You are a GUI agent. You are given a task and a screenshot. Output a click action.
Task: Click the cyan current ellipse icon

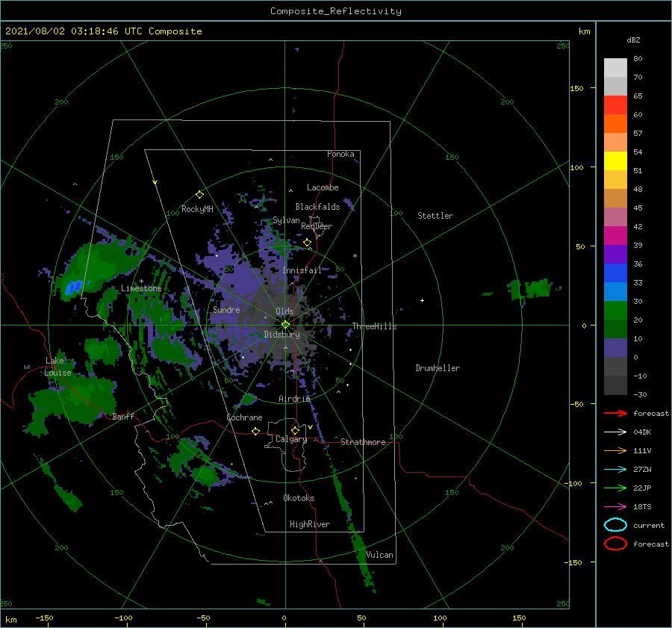[x=615, y=525]
